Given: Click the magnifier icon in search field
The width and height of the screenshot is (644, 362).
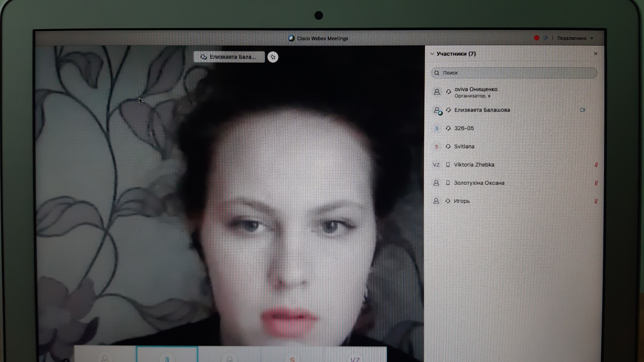Looking at the screenshot, I should 437,73.
